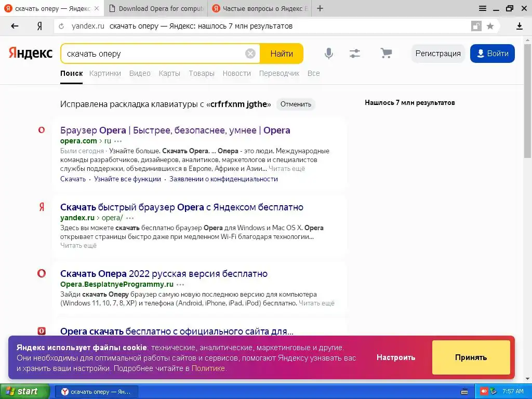The width and height of the screenshot is (532, 399).
Task: Switch to 'Частые вопросы о Яндекс' tab
Action: click(x=260, y=8)
